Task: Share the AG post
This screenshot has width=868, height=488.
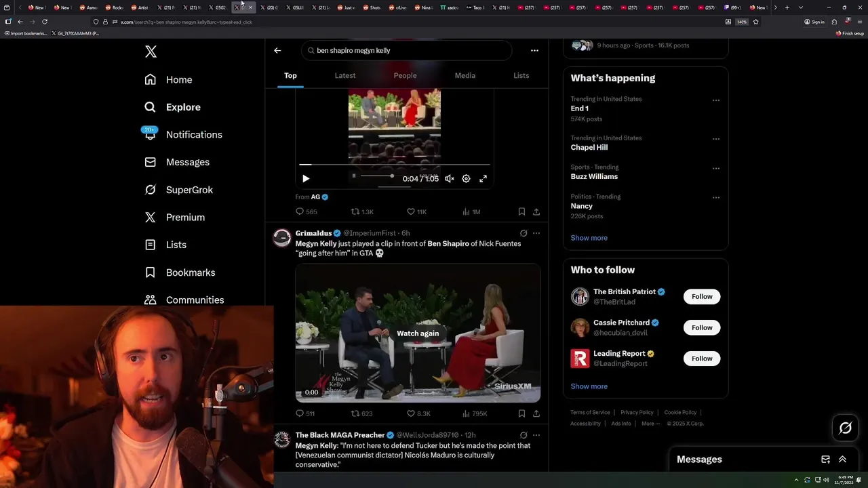Action: (536, 211)
